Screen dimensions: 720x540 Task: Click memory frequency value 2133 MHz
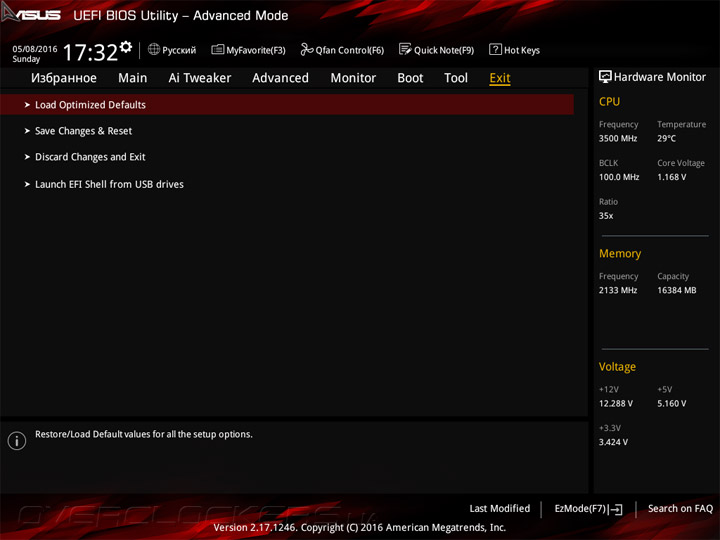(618, 290)
